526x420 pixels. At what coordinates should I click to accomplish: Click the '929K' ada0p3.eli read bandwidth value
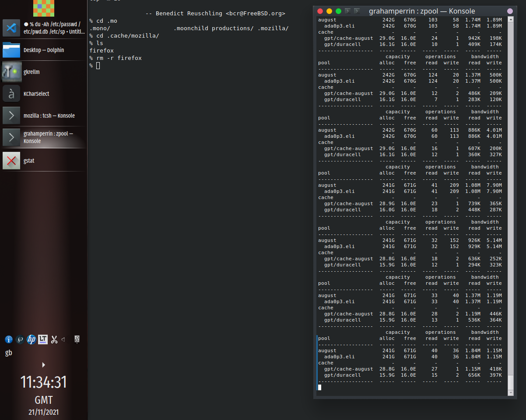[474, 246]
